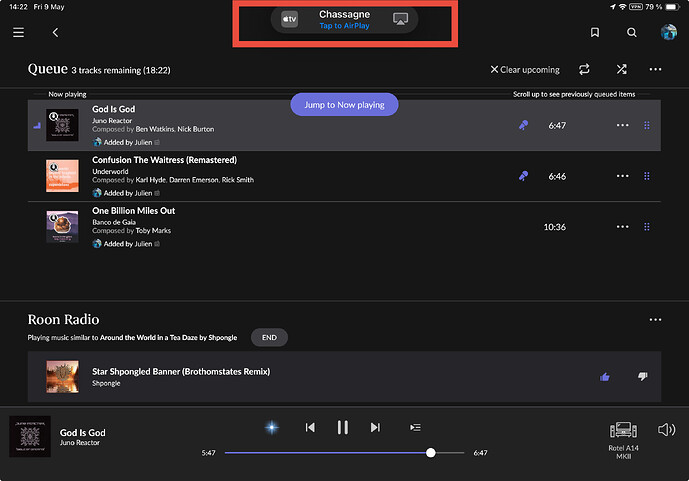Click the seek bar position knob
This screenshot has width=689, height=481.
pyautogui.click(x=431, y=453)
